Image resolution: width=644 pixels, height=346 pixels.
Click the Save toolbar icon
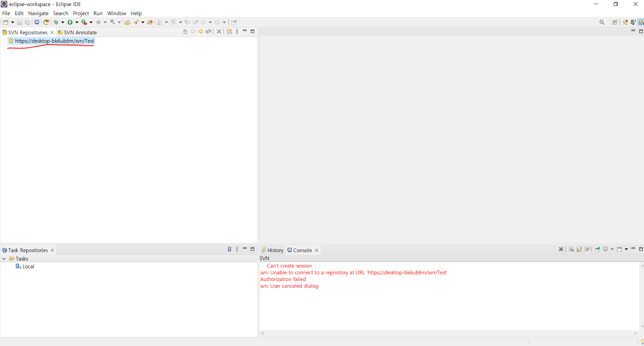click(x=20, y=22)
